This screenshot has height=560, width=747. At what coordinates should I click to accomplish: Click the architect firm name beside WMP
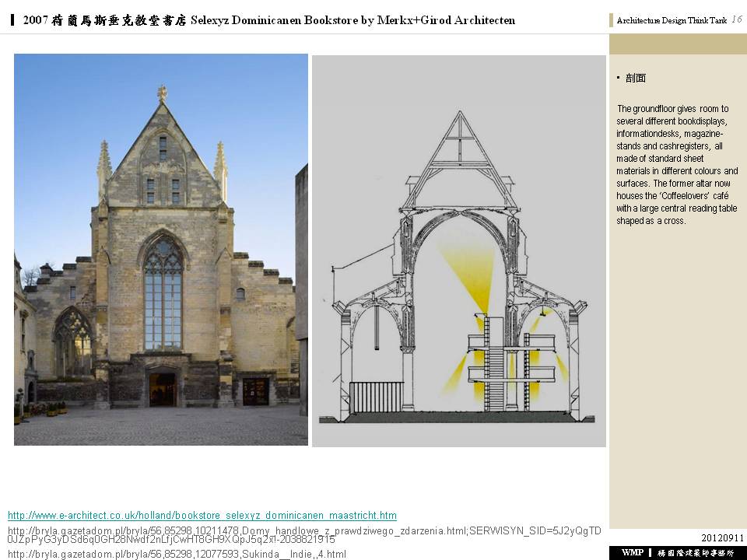696,552
